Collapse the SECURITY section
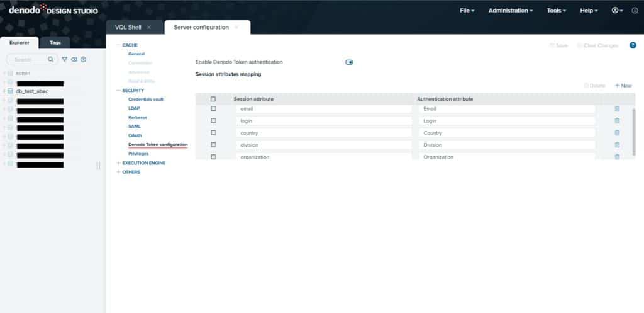Image resolution: width=644 pixels, height=313 pixels. [118, 91]
